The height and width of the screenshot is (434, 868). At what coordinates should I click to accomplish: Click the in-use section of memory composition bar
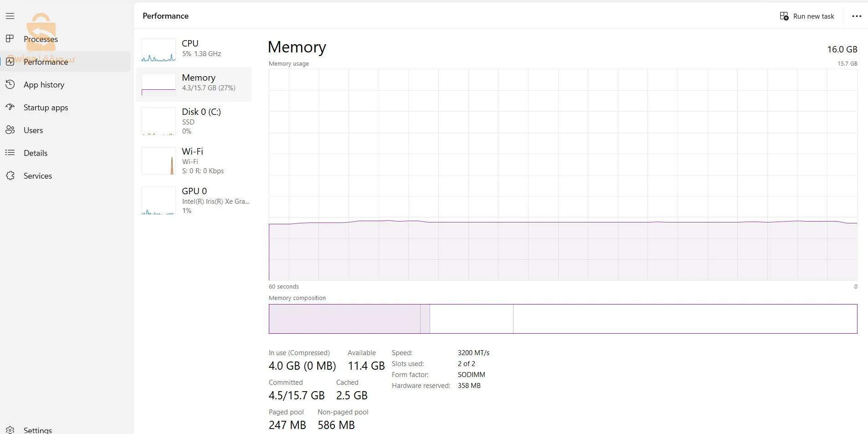pos(344,319)
